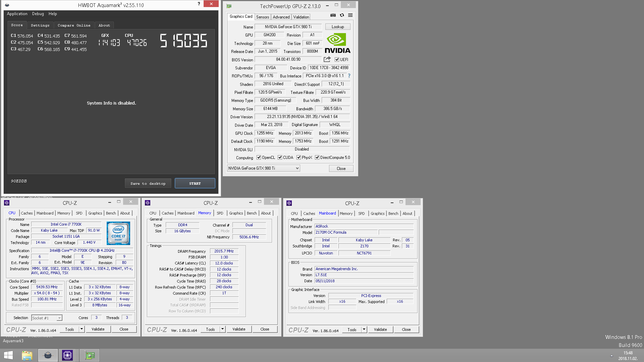Viewport: 644px width, 362px height.
Task: Open the Socket #1 selection dropdown
Action: (x=47, y=318)
